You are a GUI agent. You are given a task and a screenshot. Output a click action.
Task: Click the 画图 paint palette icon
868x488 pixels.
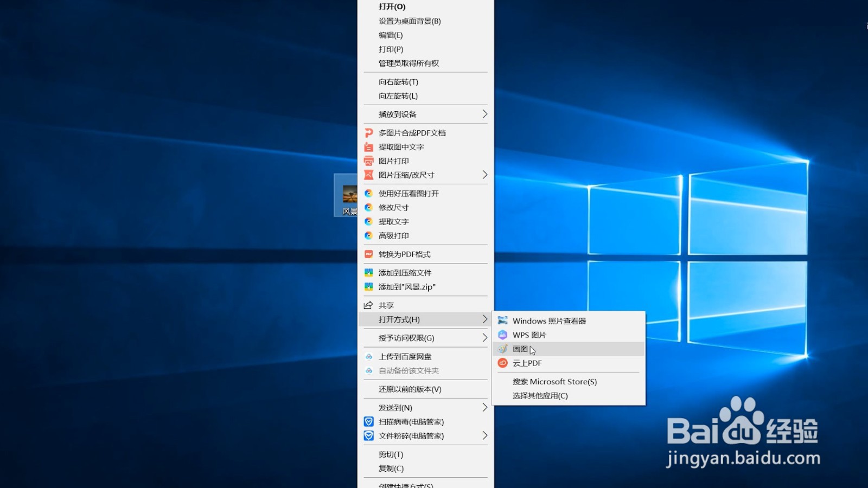[503, 349]
